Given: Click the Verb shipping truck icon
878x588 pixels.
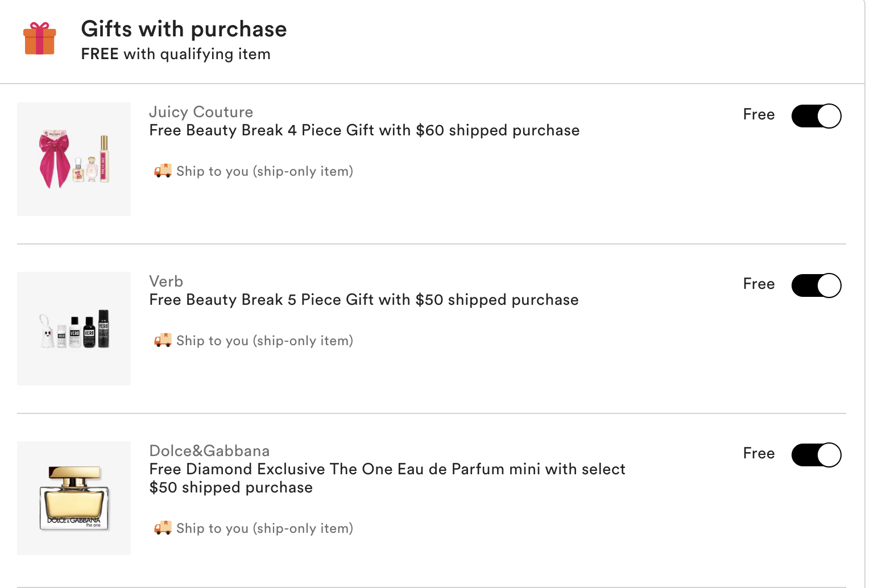Looking at the screenshot, I should 163,340.
